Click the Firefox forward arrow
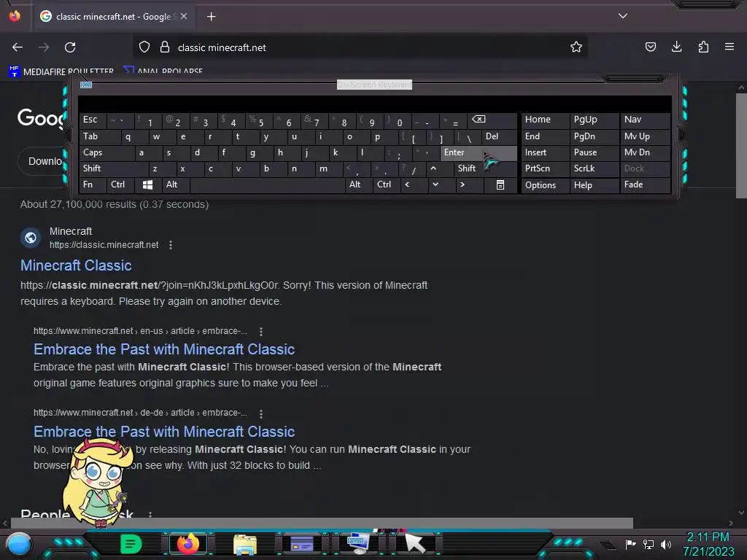 click(x=44, y=47)
